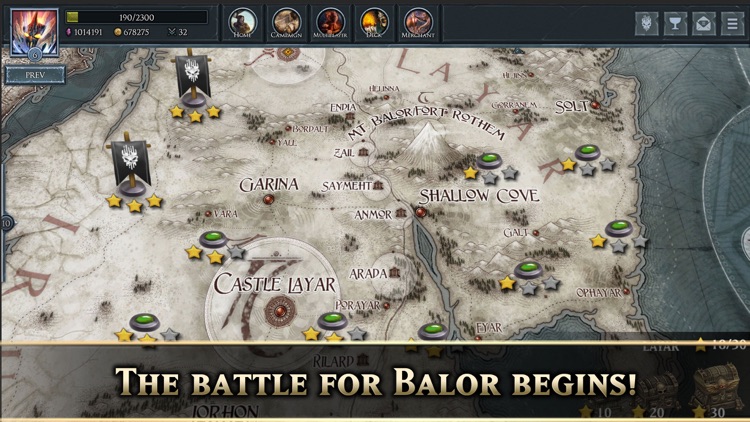Select green mission node near Mt Balor
The image size is (750, 422).
489,160
